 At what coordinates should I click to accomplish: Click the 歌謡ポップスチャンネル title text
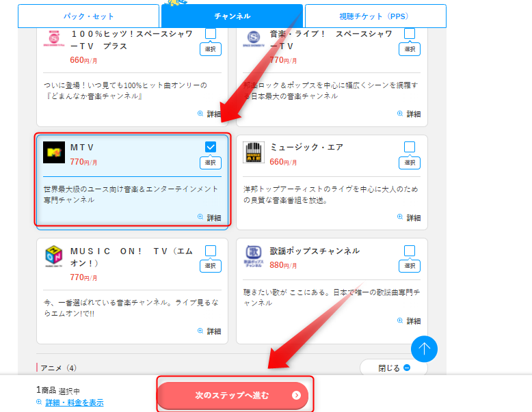(315, 251)
